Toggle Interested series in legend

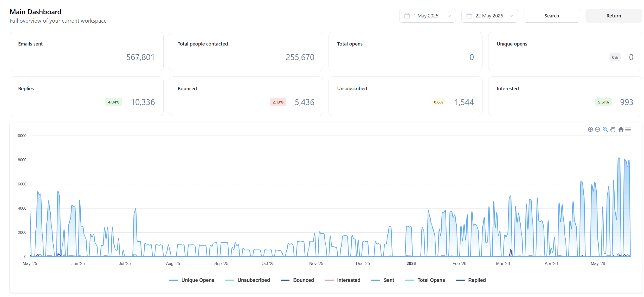tap(343, 280)
